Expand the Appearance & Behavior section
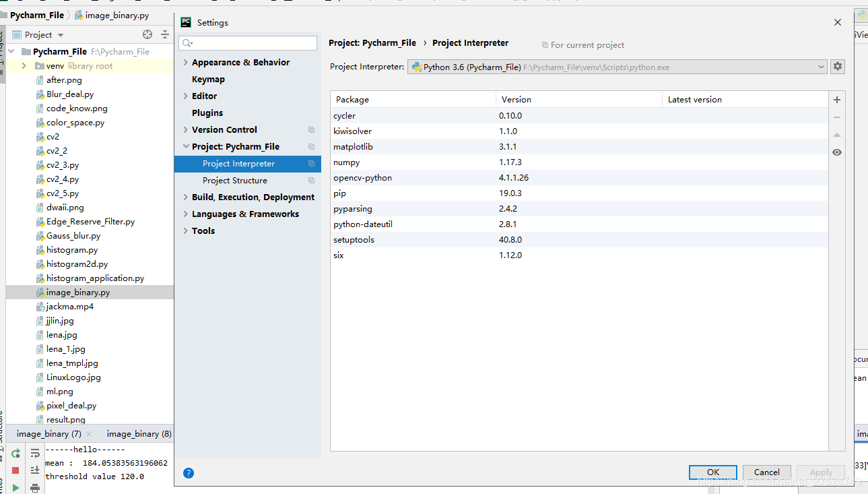This screenshot has height=494, width=868. click(186, 62)
